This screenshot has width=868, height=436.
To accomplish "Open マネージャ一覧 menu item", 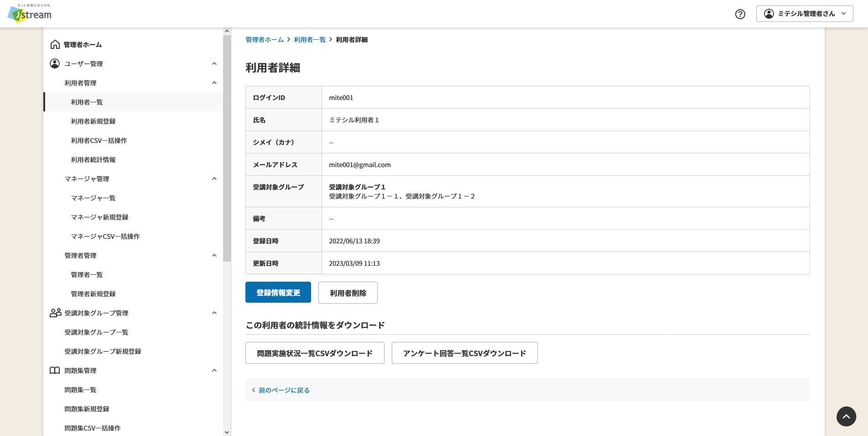I will point(93,198).
